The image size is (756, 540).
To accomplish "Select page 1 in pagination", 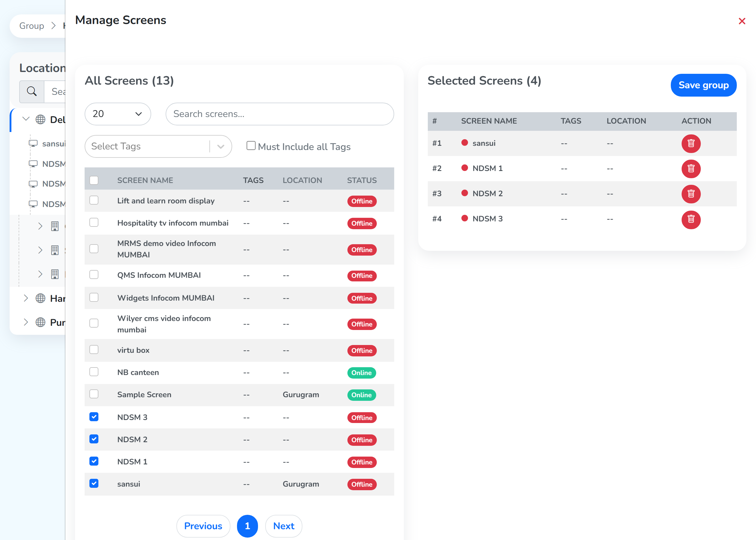I will pyautogui.click(x=247, y=526).
